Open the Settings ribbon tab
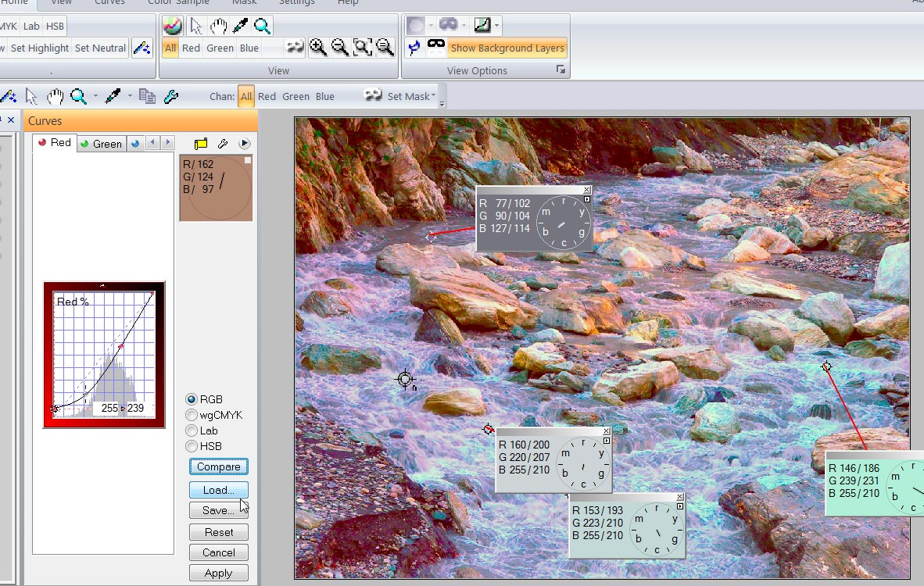Viewport: 924px width, 586px height. [296, 2]
